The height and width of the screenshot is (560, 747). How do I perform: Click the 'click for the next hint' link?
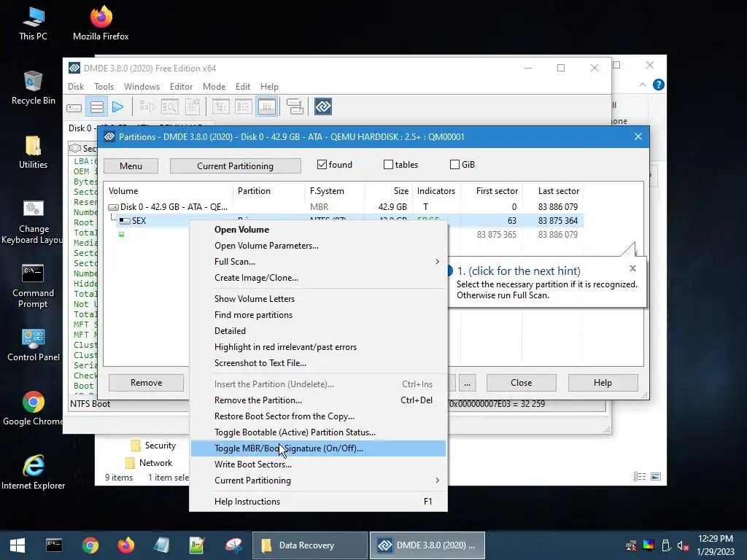click(x=519, y=271)
